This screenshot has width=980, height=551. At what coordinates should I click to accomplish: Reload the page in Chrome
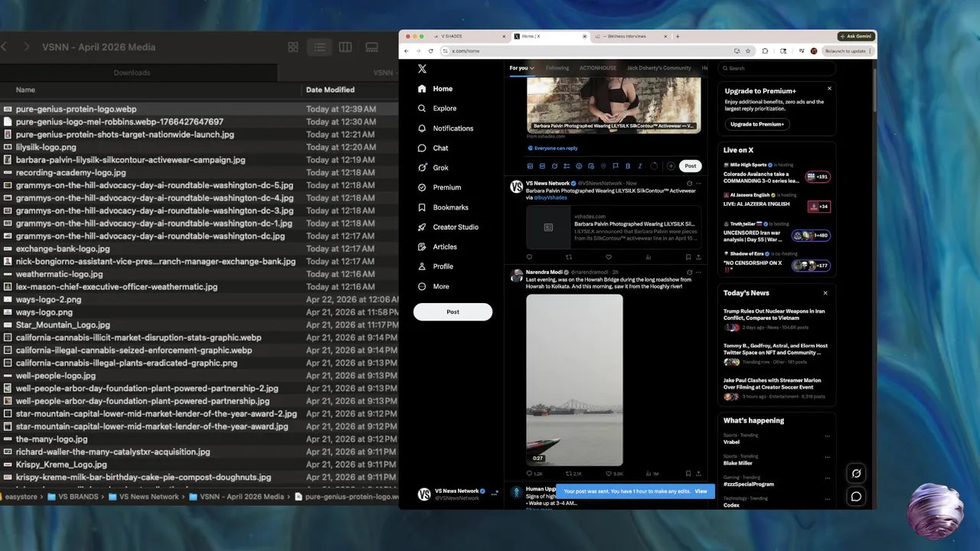[430, 51]
